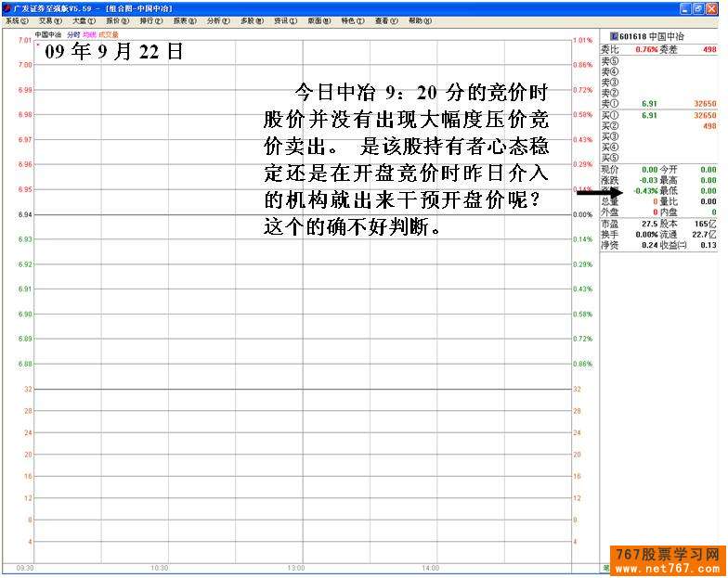This screenshot has width=728, height=578.
Task: Click the 14:00 time axis label
Action: tap(431, 568)
